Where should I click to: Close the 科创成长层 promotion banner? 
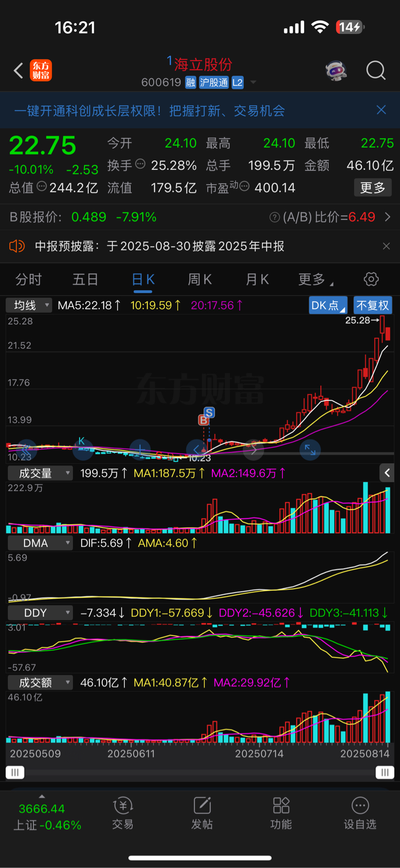click(381, 110)
